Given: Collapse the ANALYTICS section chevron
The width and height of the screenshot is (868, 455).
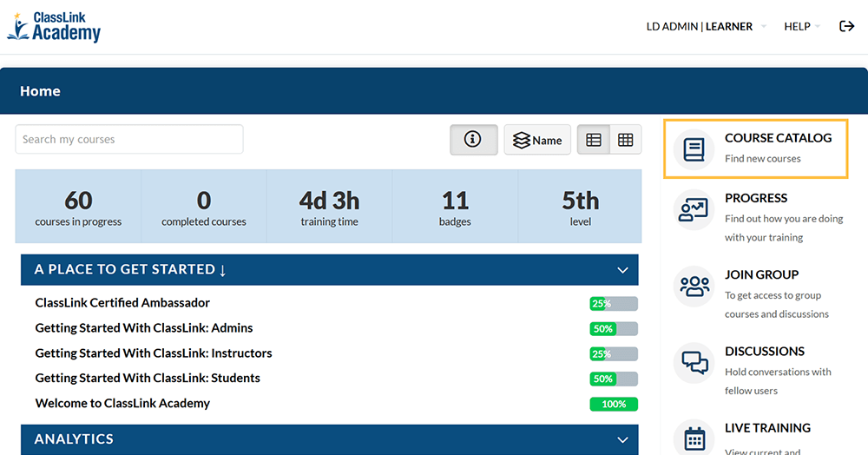Looking at the screenshot, I should (622, 440).
